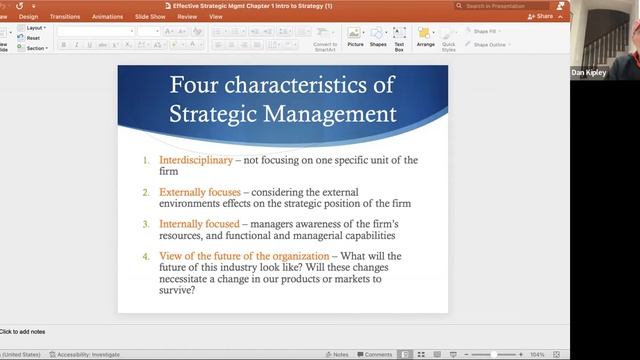Viewport: 640px width, 360px height.
Task: Adjust the zoom slider handle
Action: pyautogui.click(x=493, y=354)
